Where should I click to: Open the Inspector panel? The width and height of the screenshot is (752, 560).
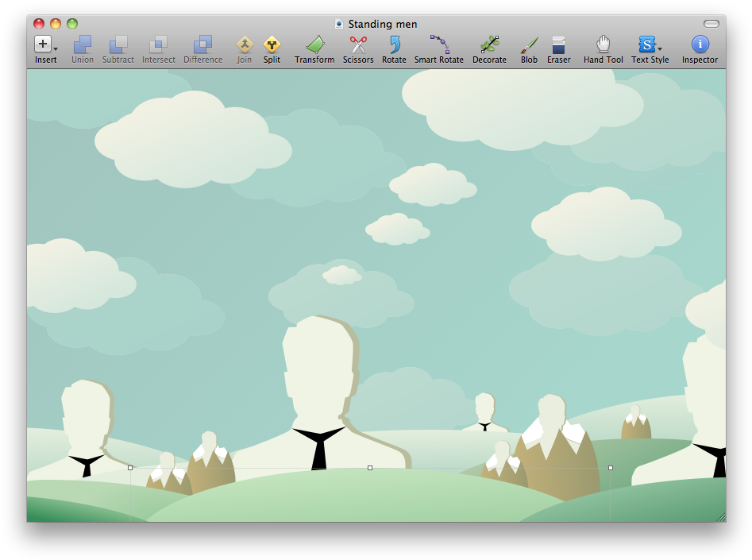[700, 50]
